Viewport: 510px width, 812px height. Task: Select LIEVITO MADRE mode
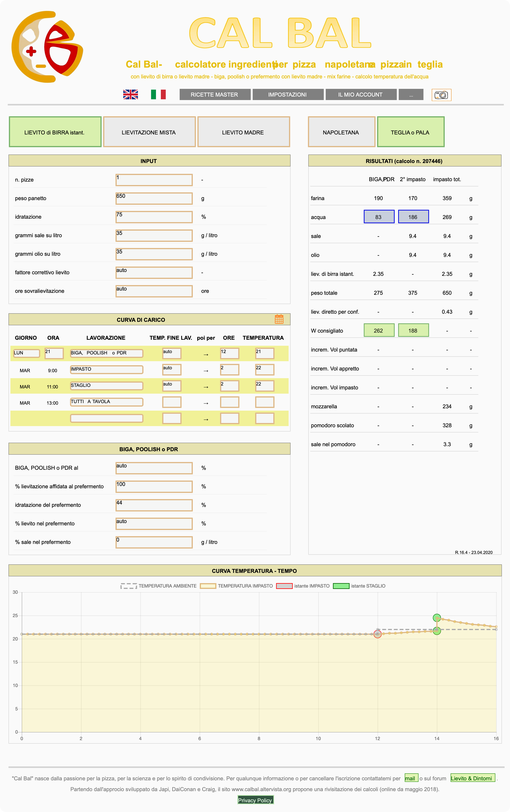coord(244,132)
